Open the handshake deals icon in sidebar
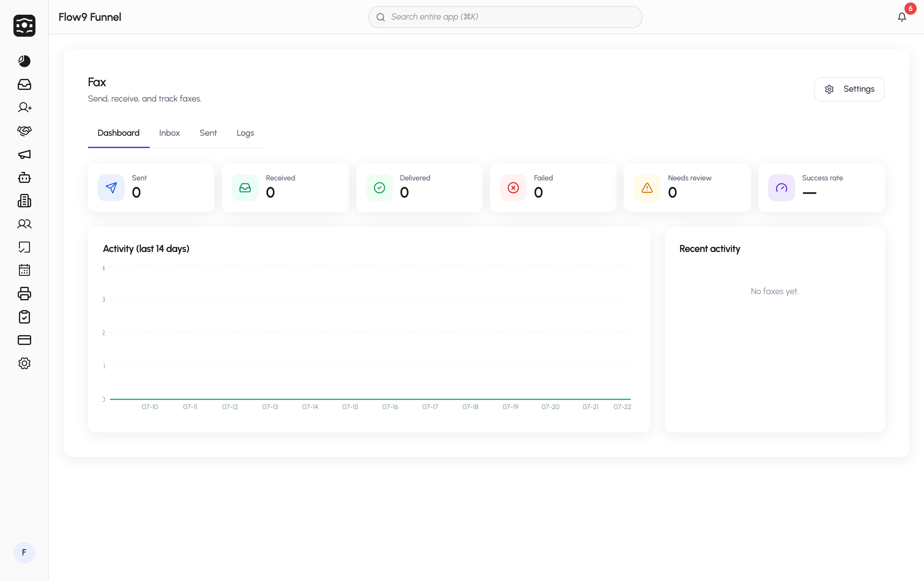The image size is (924, 581). point(24,131)
